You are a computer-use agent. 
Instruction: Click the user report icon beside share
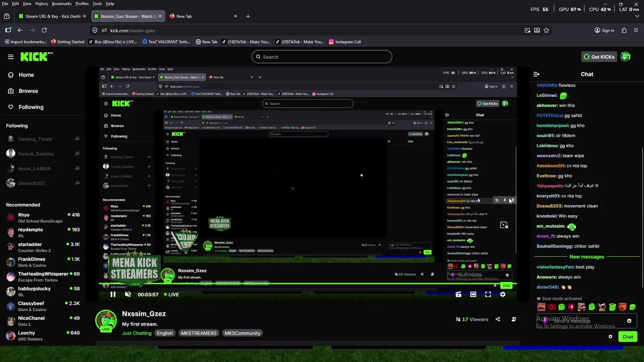click(514, 319)
